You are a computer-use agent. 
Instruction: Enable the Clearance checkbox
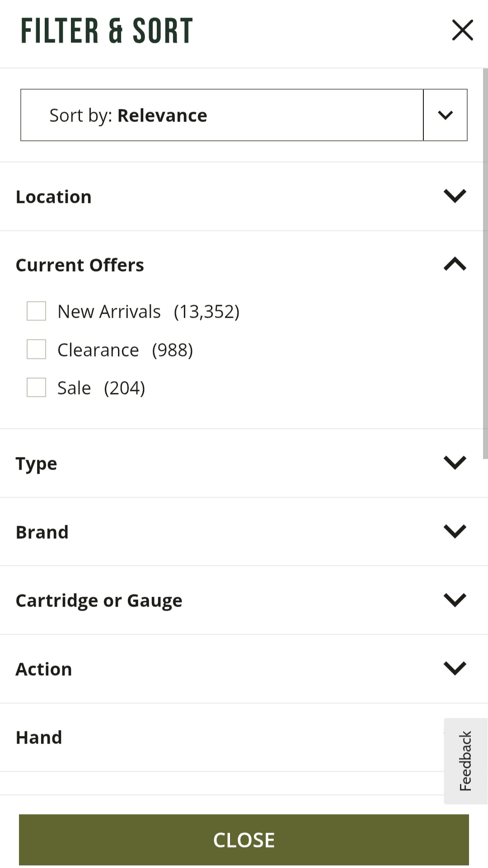[x=37, y=349]
